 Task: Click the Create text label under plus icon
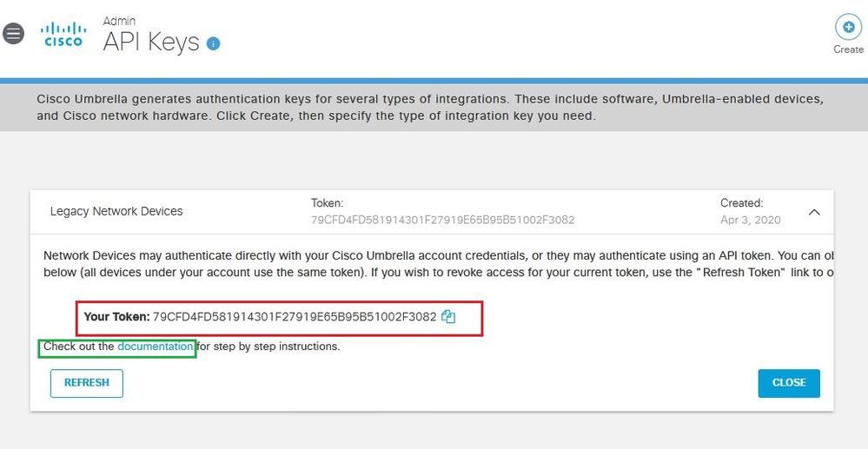coord(848,50)
